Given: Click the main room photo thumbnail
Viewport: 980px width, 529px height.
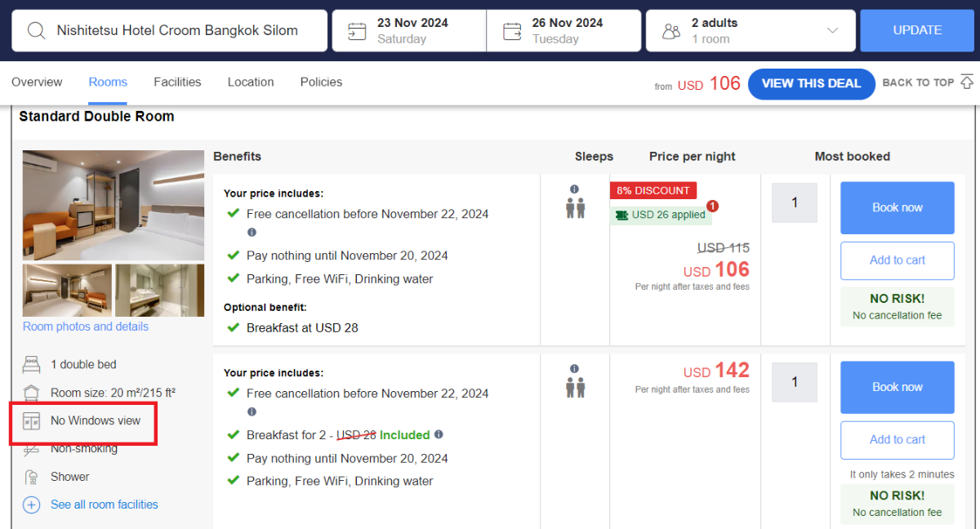Looking at the screenshot, I should tap(114, 205).
